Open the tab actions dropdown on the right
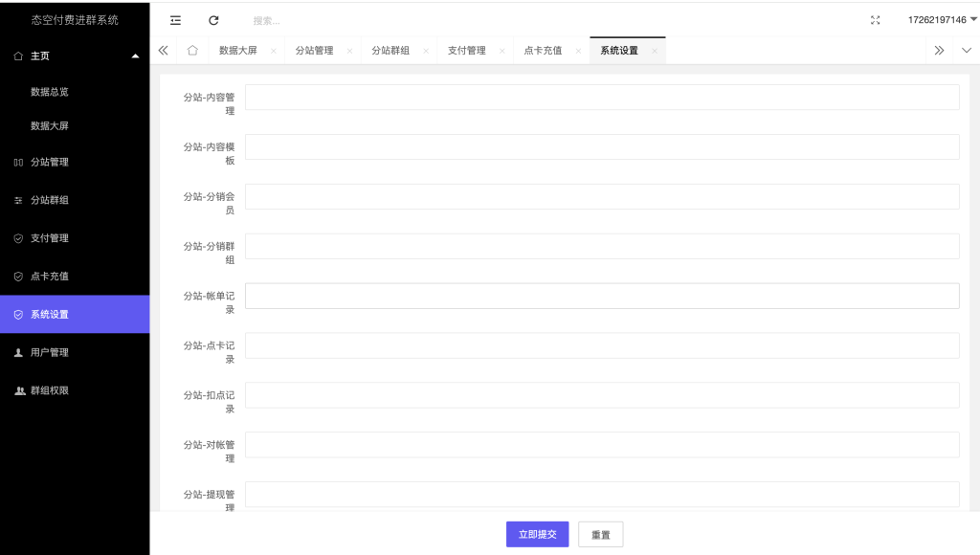Image resolution: width=980 pixels, height=555 pixels. [x=966, y=50]
